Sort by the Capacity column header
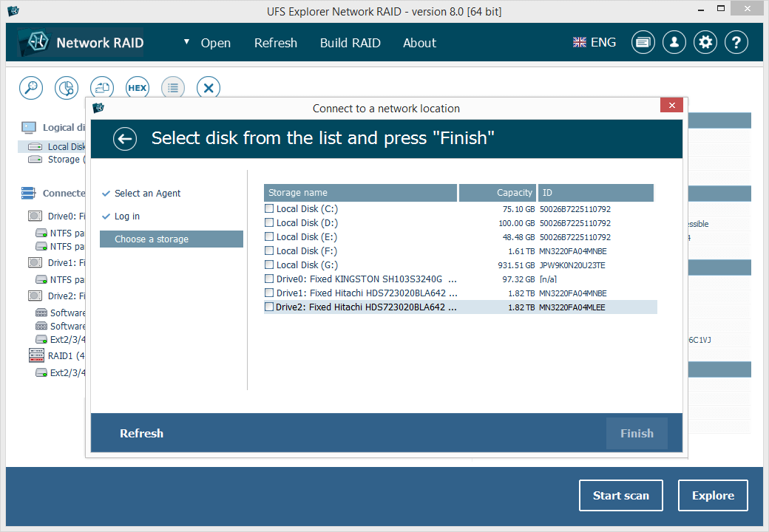Image resolution: width=769 pixels, height=532 pixels. click(x=498, y=192)
